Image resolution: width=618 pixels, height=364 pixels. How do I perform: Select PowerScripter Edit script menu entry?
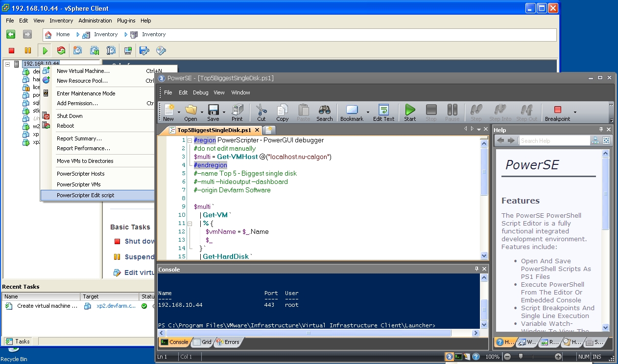85,195
